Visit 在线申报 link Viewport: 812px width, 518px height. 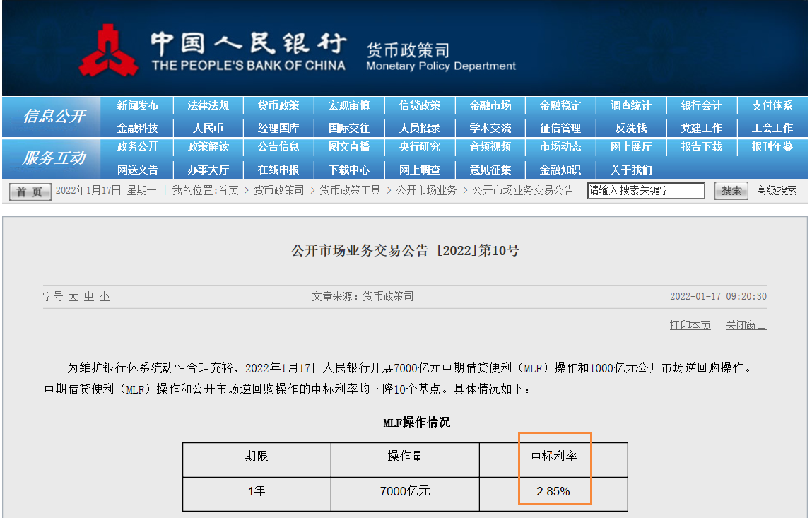[278, 170]
